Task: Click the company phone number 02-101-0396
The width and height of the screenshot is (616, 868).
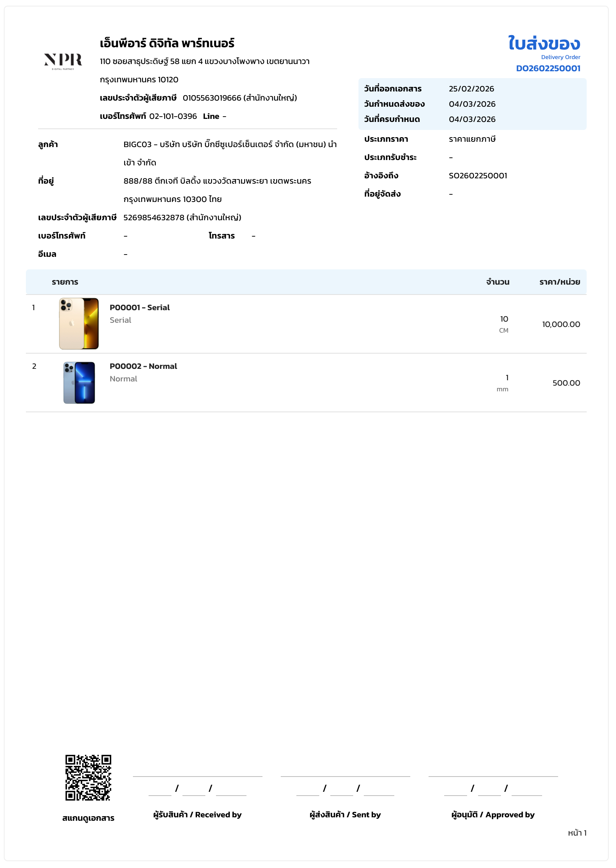Action: point(173,116)
